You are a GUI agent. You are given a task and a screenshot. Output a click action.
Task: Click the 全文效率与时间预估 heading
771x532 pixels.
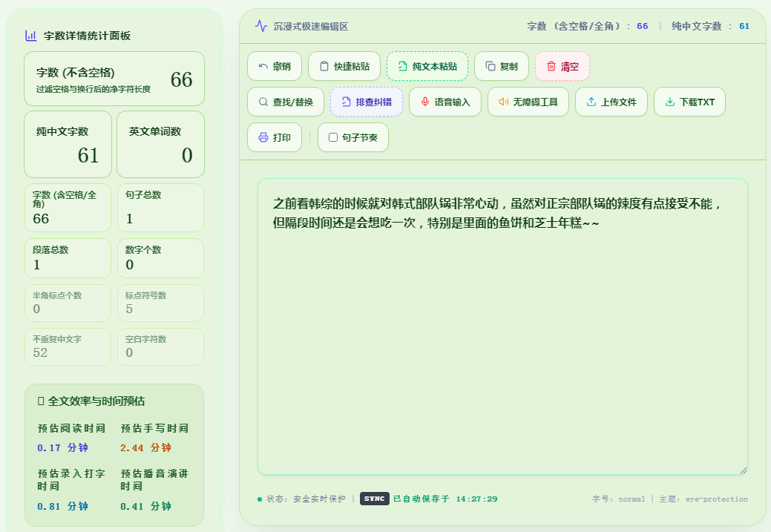pyautogui.click(x=91, y=401)
